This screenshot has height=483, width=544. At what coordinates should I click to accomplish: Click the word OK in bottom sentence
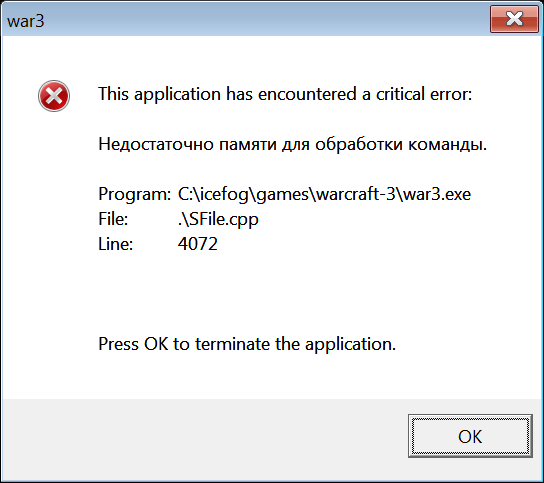click(156, 344)
